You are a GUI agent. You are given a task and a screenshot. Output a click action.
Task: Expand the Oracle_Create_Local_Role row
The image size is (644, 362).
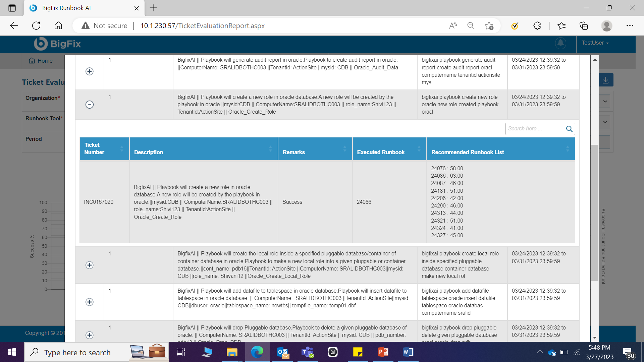(x=90, y=265)
